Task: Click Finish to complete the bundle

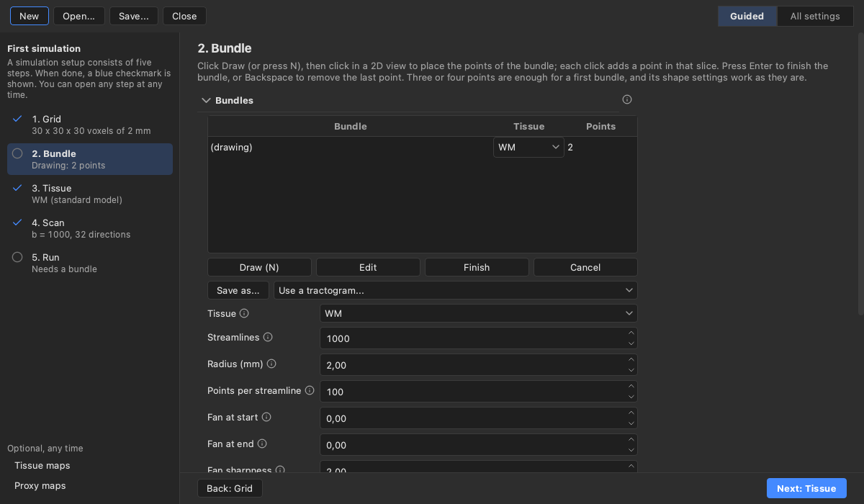Action: (477, 267)
